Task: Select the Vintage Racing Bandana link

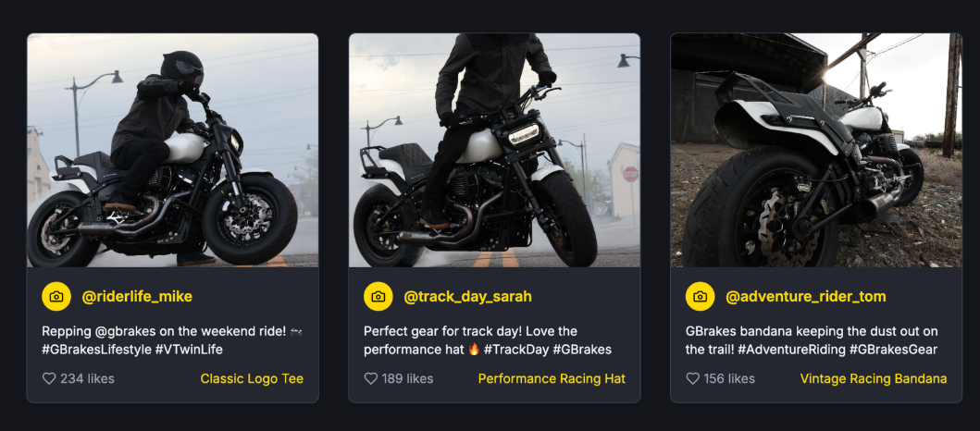Action: (873, 378)
